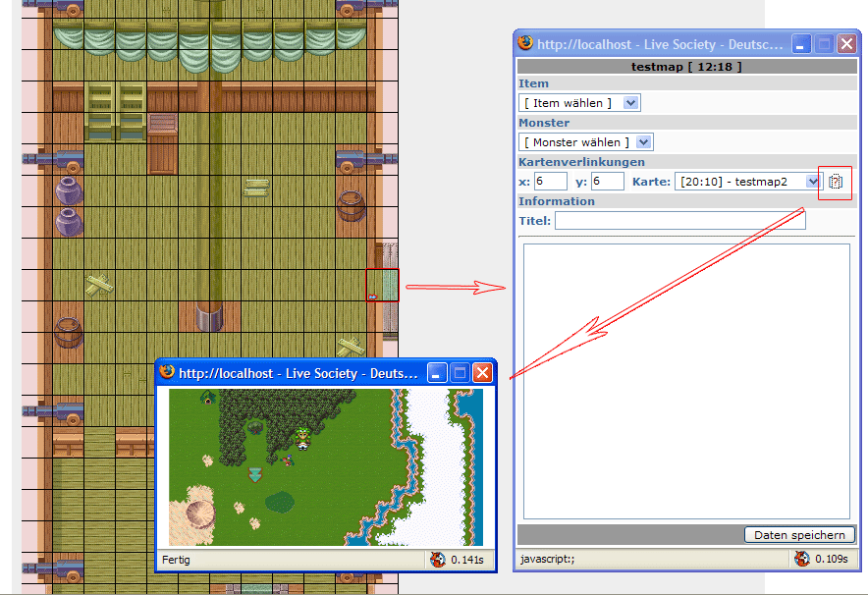Click the green-haired character in map preview
Screen dimensions: 868x595
tap(302, 438)
